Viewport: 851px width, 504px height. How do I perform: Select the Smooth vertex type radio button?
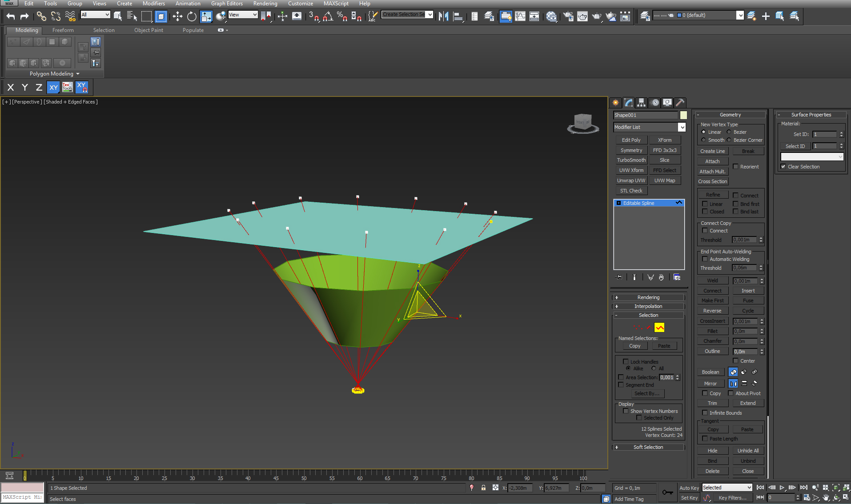(703, 140)
